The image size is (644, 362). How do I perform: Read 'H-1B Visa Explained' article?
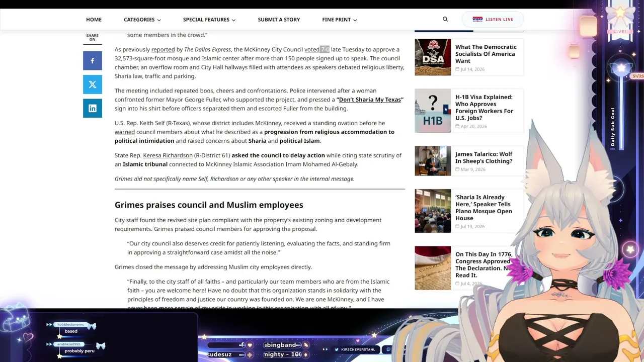click(x=484, y=107)
